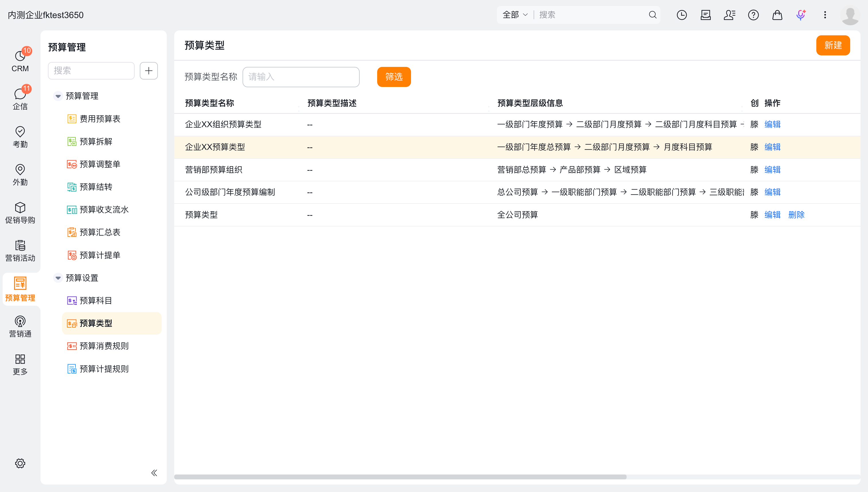This screenshot has width=868, height=492.
Task: Click the 筛选 filter button
Action: click(394, 77)
